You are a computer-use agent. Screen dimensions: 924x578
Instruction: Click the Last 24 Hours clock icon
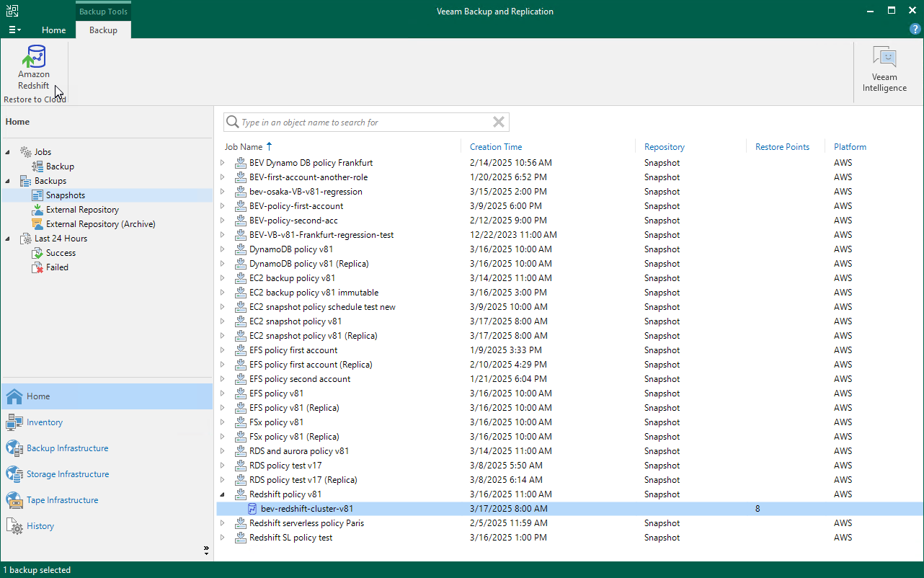pyautogui.click(x=26, y=239)
